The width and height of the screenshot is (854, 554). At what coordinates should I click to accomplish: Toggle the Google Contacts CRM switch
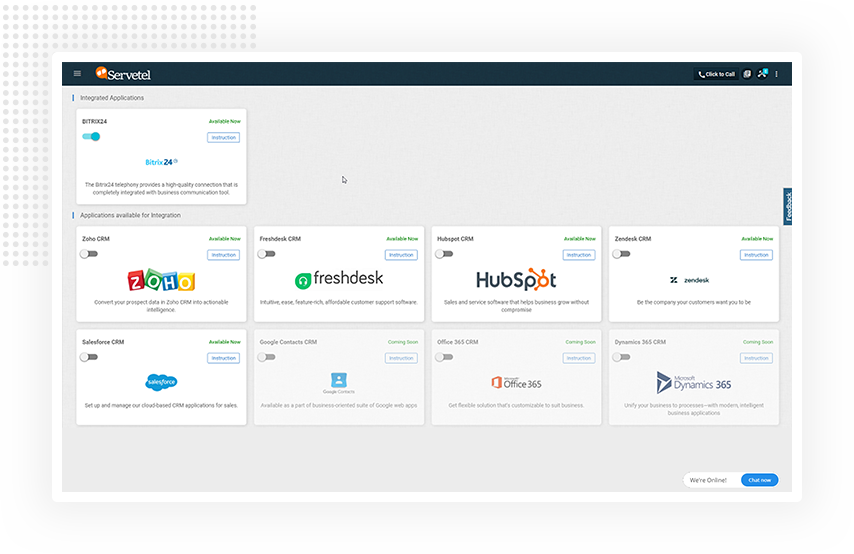pos(266,357)
